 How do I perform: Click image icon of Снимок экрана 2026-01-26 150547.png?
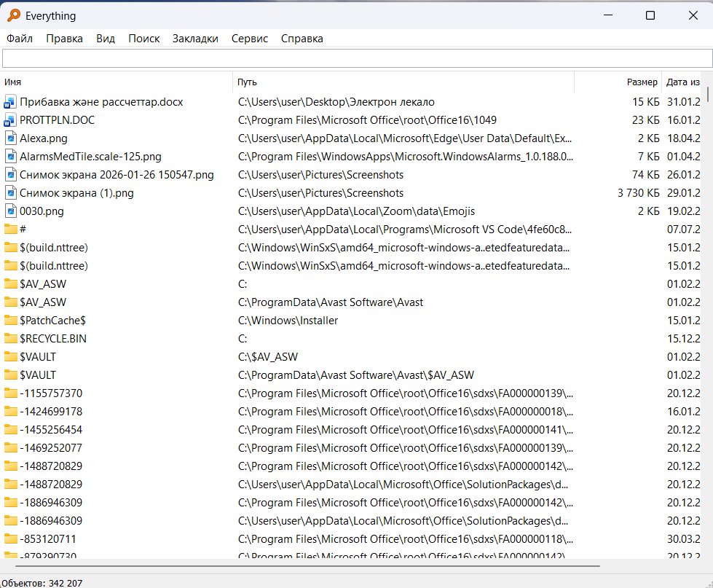point(10,175)
